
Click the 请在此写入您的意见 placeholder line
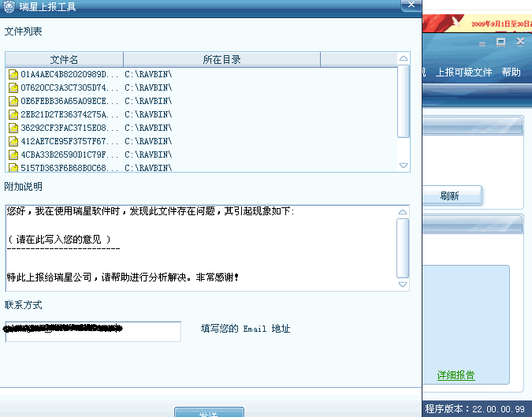(x=59, y=240)
